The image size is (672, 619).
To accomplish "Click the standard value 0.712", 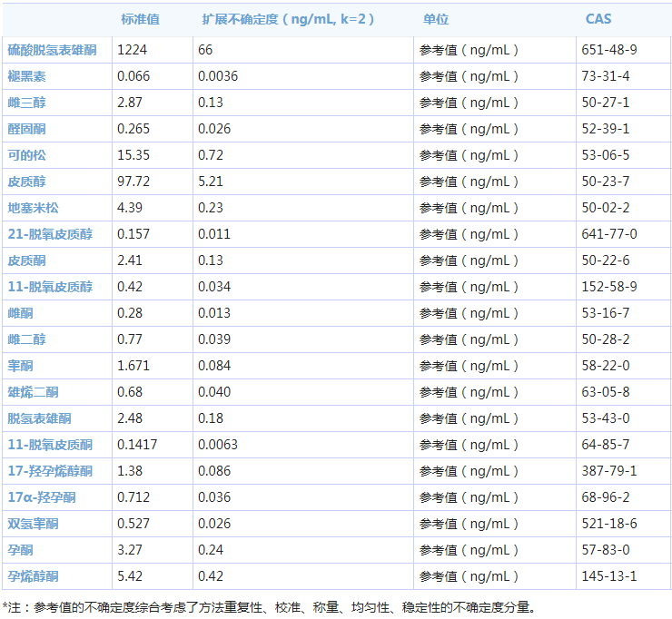I will point(133,497).
